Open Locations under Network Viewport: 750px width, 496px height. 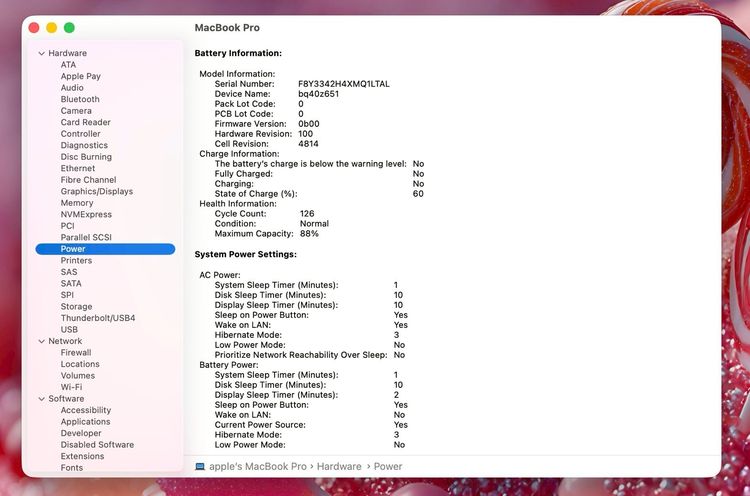[80, 364]
